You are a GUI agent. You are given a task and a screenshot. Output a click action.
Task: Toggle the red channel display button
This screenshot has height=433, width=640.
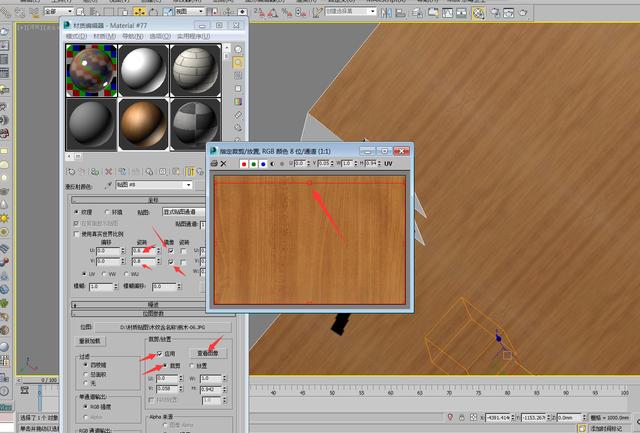[244, 163]
